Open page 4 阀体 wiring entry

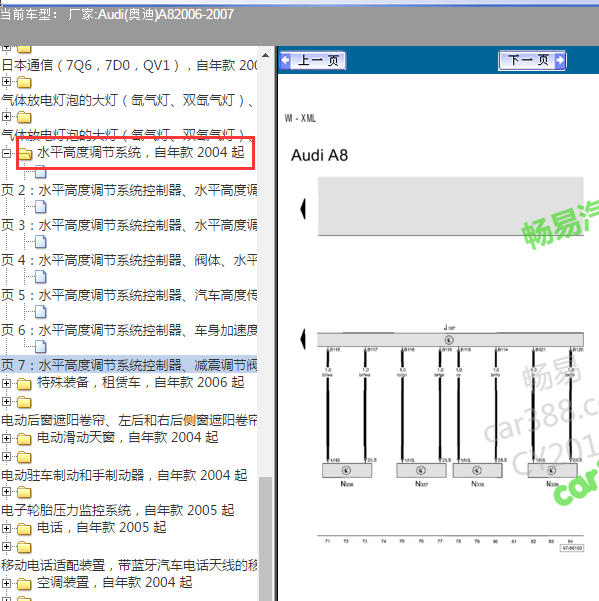pyautogui.click(x=129, y=260)
